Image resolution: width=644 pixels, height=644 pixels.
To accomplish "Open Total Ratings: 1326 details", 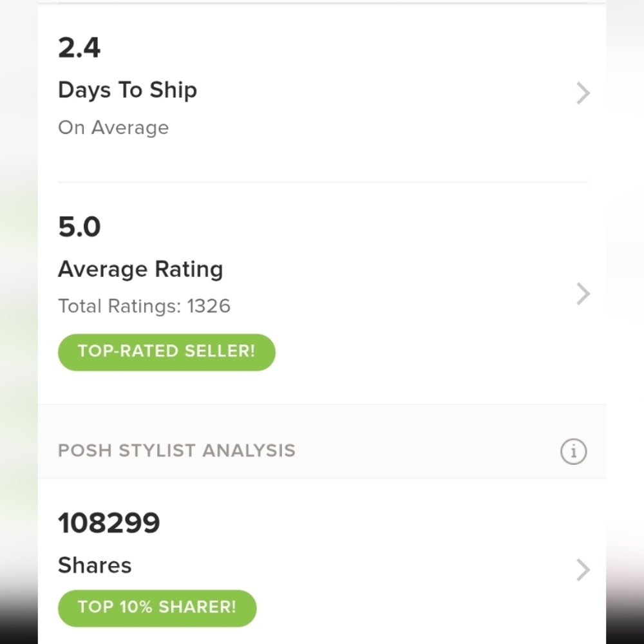I will coord(144,307).
